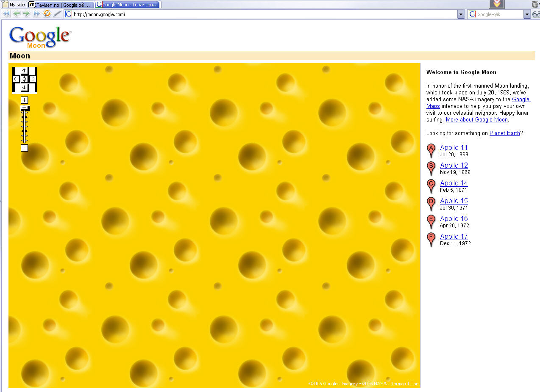Open the Apollo 12 link
The width and height of the screenshot is (540, 392).
(454, 165)
